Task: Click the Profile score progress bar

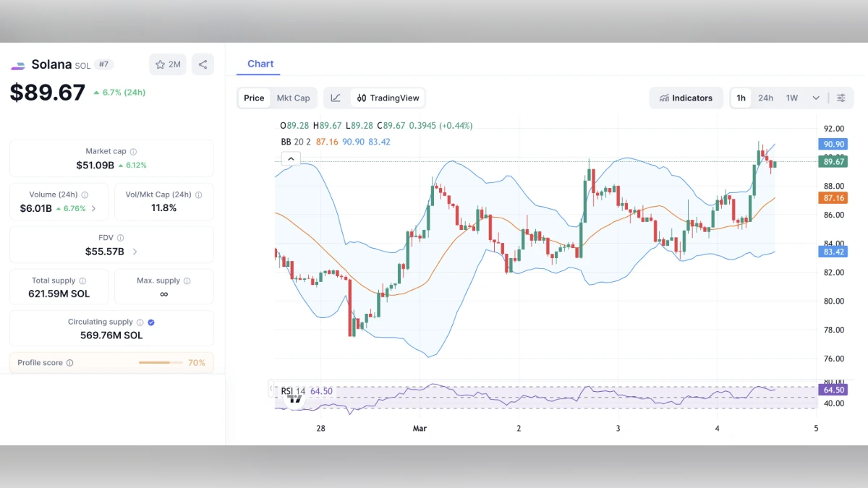Action: click(x=159, y=362)
